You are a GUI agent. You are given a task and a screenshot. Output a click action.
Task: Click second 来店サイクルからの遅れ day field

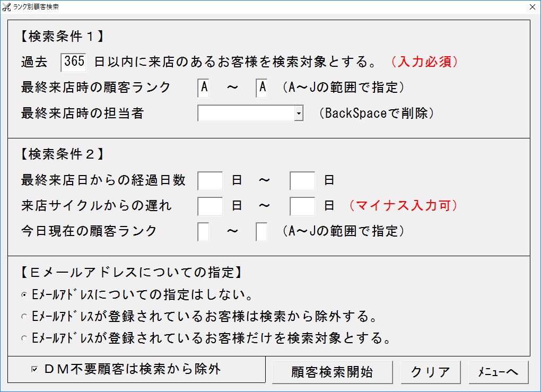[302, 206]
